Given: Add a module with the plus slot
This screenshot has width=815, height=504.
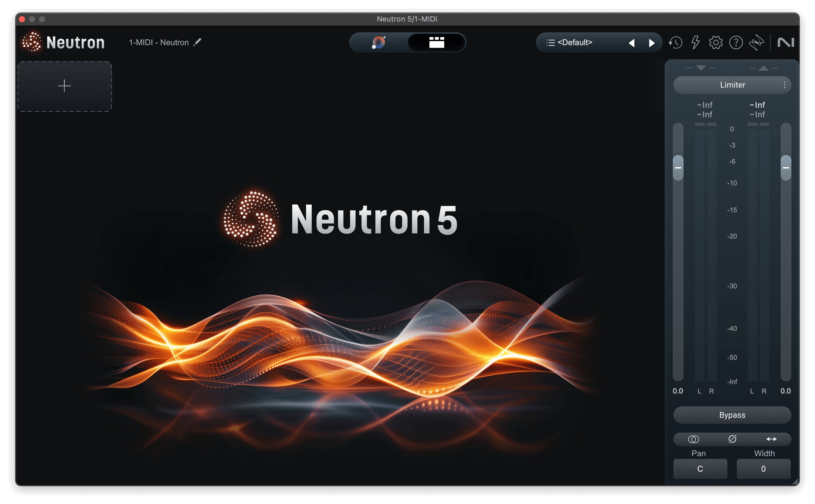Looking at the screenshot, I should click(x=64, y=86).
